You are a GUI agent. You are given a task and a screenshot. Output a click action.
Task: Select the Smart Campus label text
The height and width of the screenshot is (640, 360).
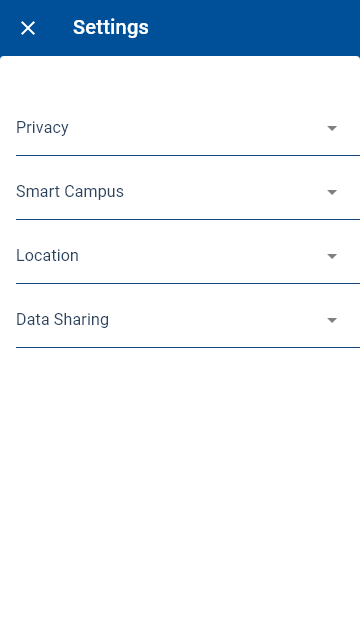pos(70,192)
